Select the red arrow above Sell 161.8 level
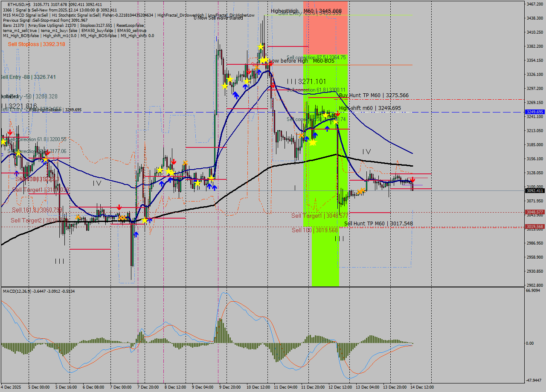The image size is (546, 392). 119,207
